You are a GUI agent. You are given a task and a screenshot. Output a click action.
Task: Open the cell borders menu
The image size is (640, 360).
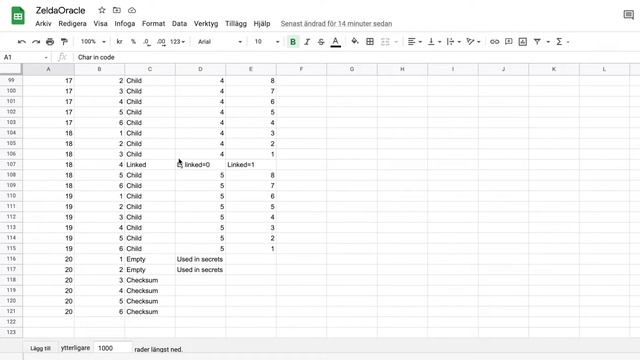point(370,42)
